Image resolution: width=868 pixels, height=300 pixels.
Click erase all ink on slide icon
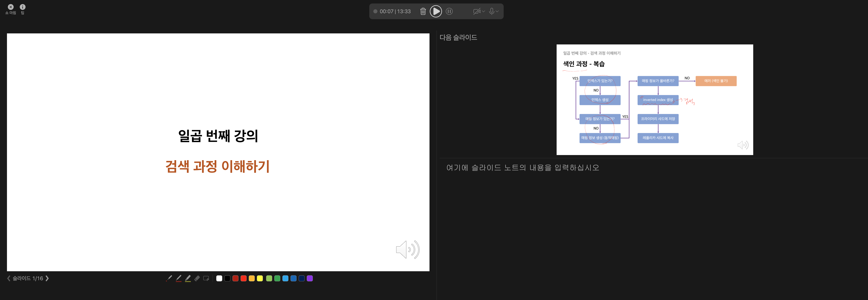coord(206,278)
